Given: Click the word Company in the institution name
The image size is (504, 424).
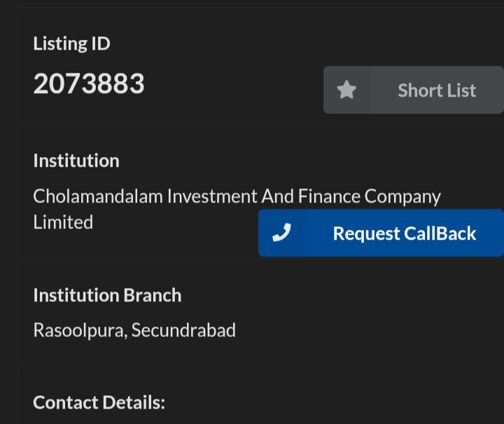Looking at the screenshot, I should pyautogui.click(x=402, y=196).
